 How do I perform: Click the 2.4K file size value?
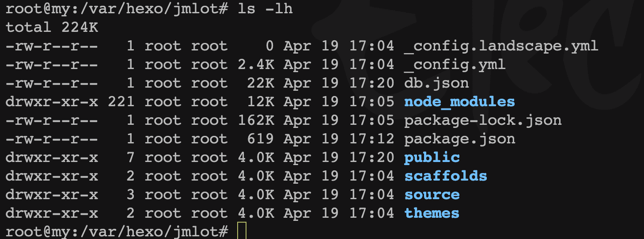tap(256, 65)
